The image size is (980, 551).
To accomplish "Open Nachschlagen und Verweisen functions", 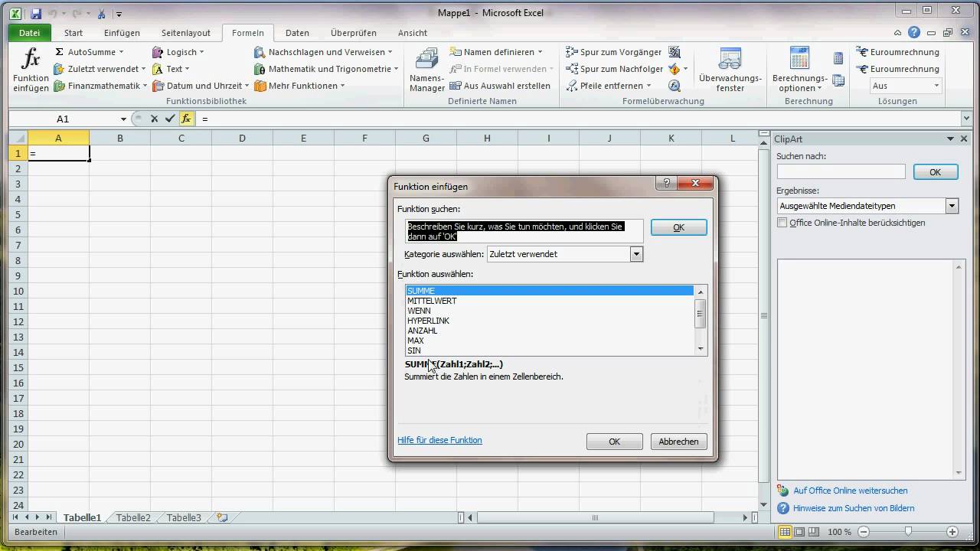I will point(323,52).
